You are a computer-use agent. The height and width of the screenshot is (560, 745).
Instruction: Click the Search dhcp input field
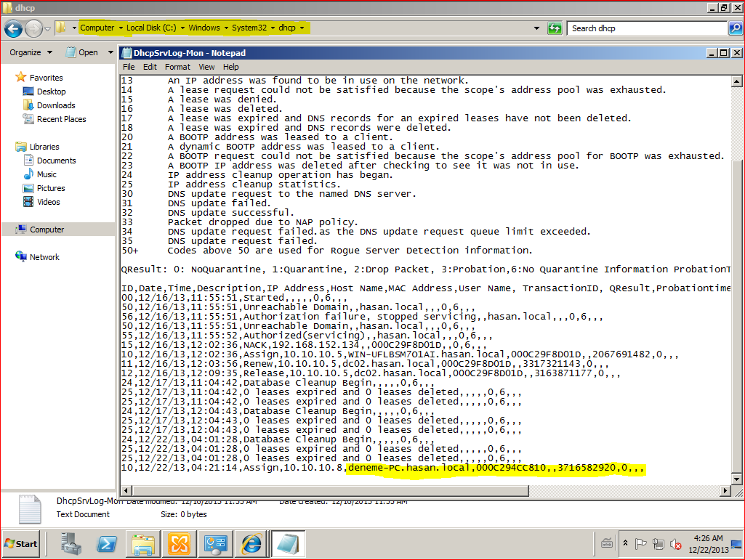click(x=647, y=28)
